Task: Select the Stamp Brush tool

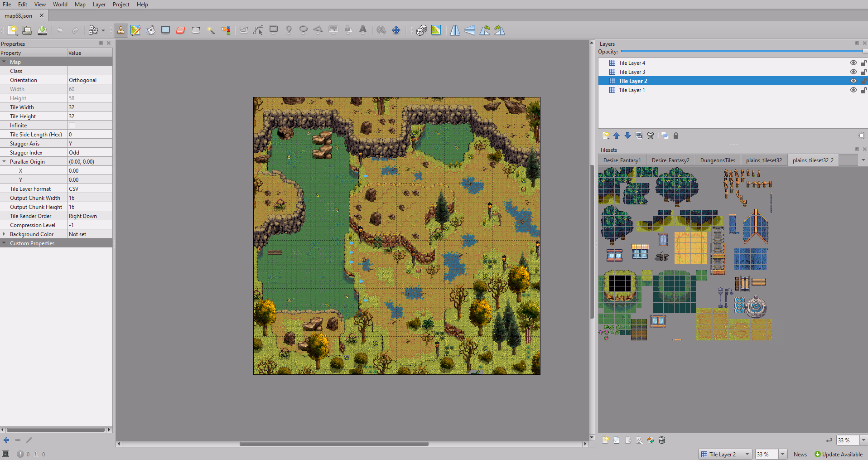Action: point(121,30)
